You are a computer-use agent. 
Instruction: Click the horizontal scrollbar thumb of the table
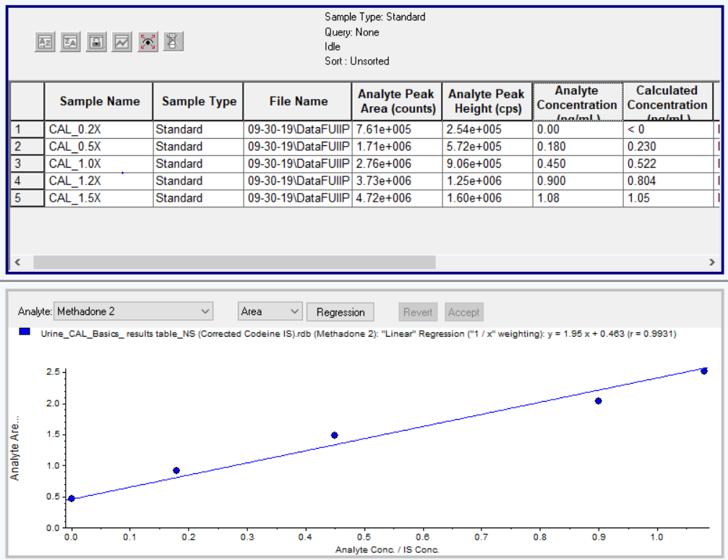[234, 262]
